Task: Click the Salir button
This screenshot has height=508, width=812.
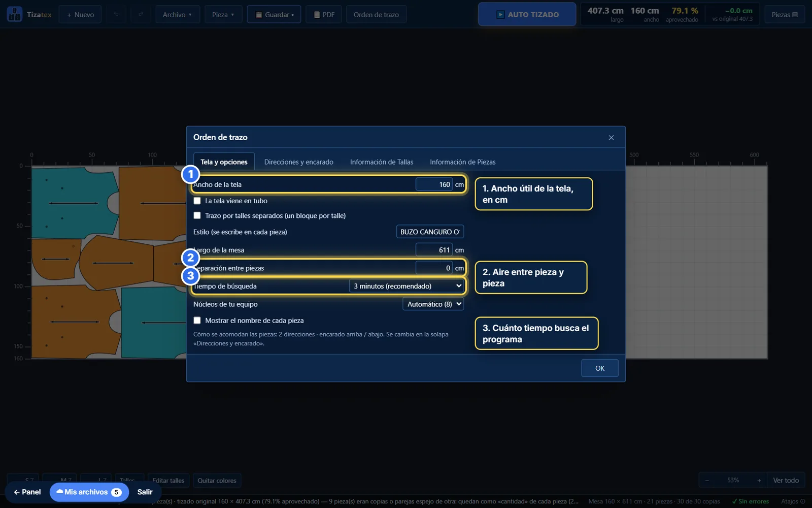Action: pos(145,492)
